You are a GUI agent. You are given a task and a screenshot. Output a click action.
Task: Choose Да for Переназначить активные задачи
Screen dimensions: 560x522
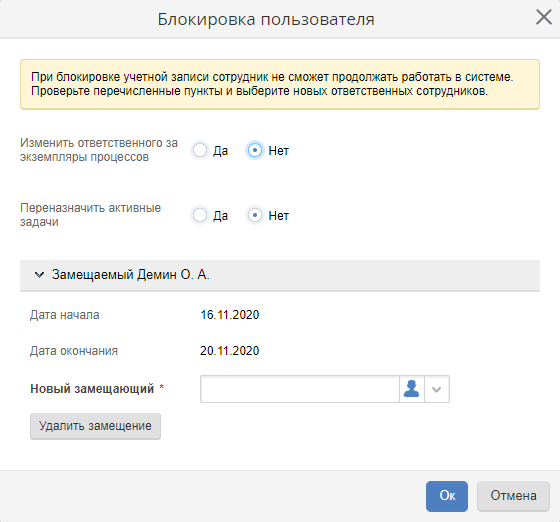pos(200,215)
